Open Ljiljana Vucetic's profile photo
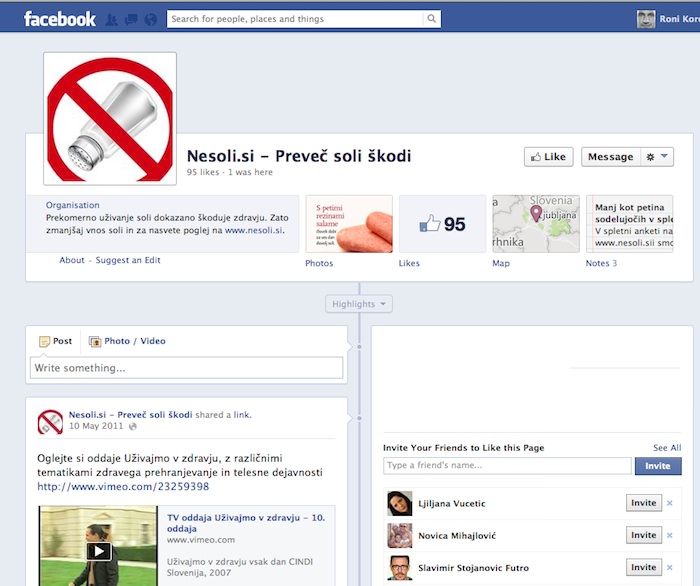This screenshot has width=700, height=586. (x=400, y=503)
